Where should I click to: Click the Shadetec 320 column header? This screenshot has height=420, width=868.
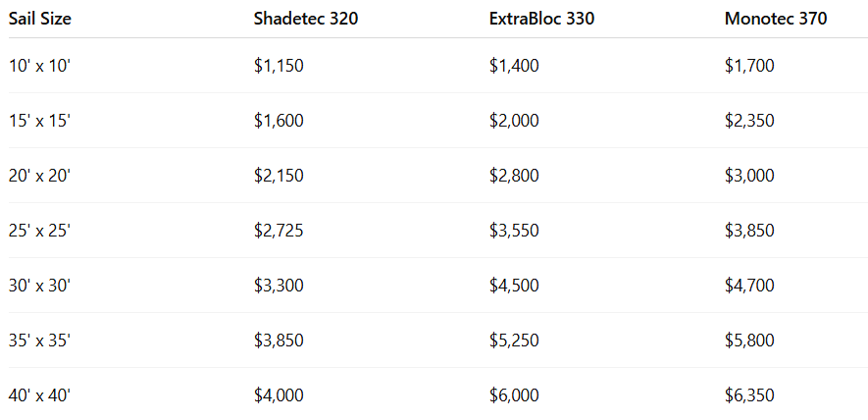[x=306, y=19]
